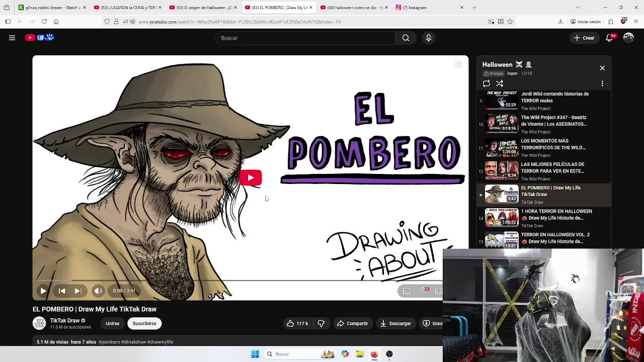Click Iniciar sesión in the browser toolbar
Image resolution: width=644 pixels, height=362 pixels.
coord(585,22)
